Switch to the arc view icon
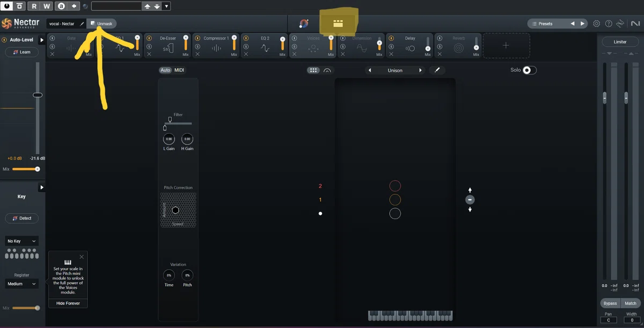Screen dimensions: 644x328 point(327,70)
